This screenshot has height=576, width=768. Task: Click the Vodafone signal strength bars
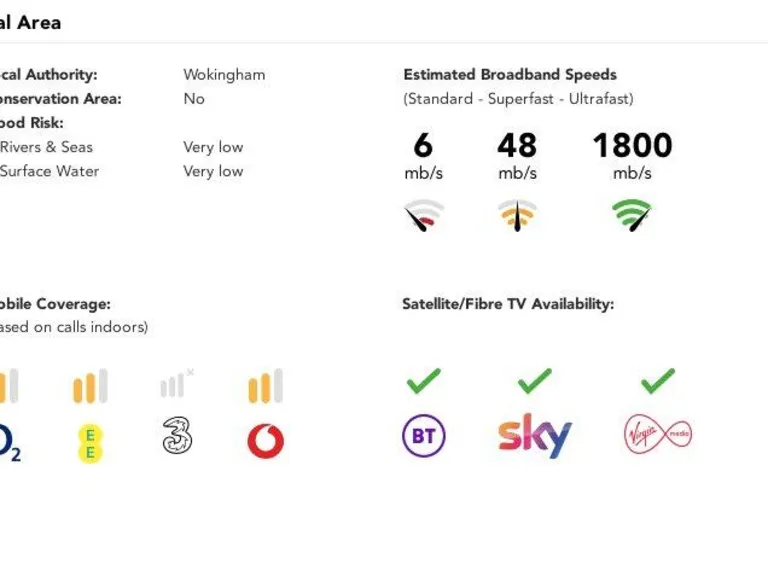click(265, 387)
